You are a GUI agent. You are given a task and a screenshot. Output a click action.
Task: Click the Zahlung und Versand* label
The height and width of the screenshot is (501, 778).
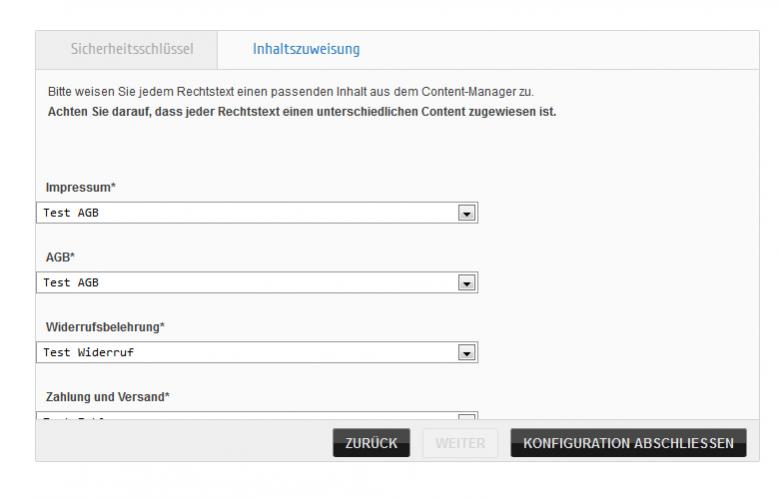(107, 397)
